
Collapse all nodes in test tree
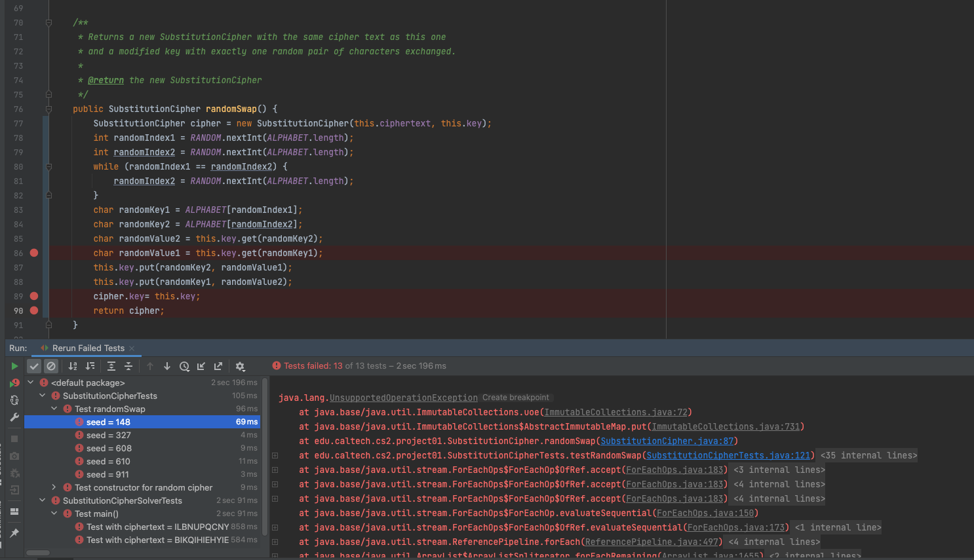pyautogui.click(x=128, y=366)
